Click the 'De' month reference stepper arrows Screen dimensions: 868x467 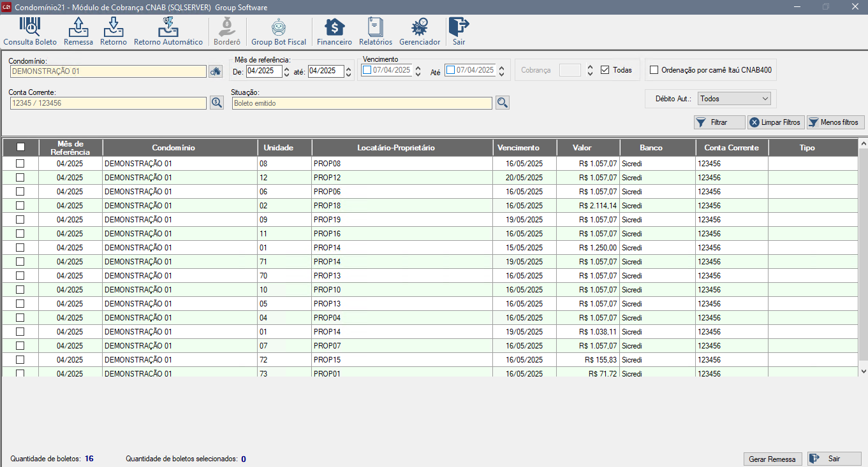(x=287, y=71)
